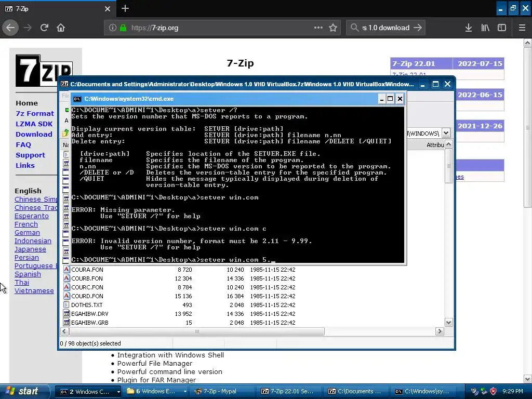Screen dimensions: 532x399
Task: Open page actions three-dot menu
Action: 318,28
